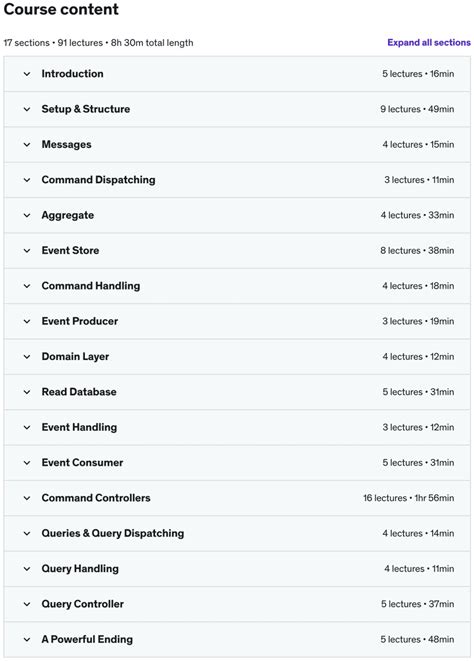The width and height of the screenshot is (474, 661).
Task: Open the Event Handling section title
Action: click(79, 427)
